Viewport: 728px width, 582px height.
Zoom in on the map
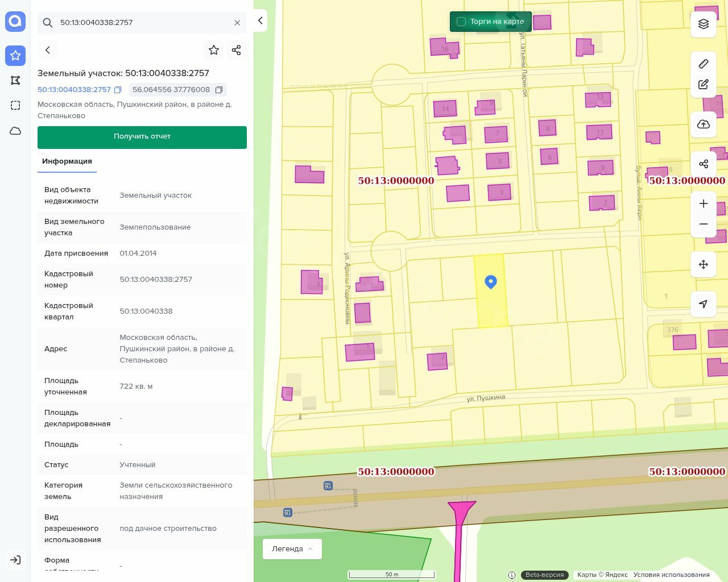pyautogui.click(x=704, y=203)
